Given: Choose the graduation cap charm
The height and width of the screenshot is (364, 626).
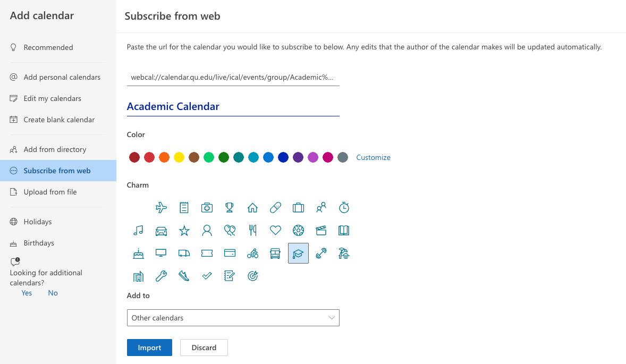Looking at the screenshot, I should [298, 253].
